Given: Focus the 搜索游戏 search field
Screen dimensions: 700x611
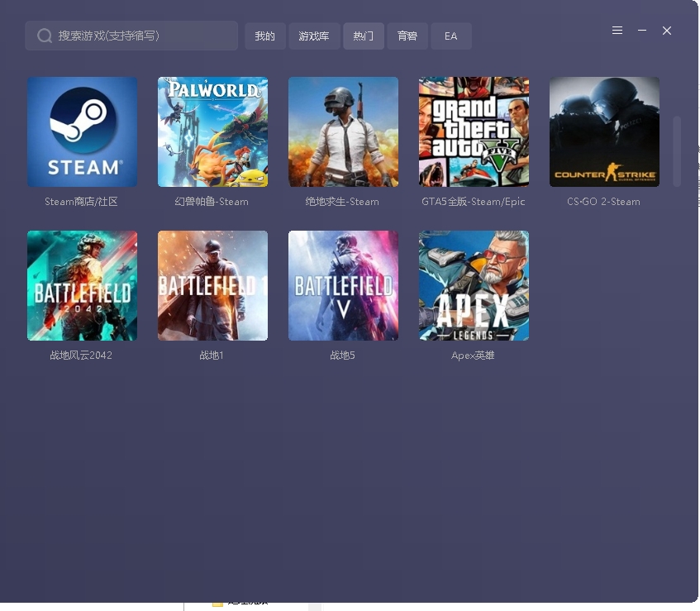Looking at the screenshot, I should pos(131,36).
